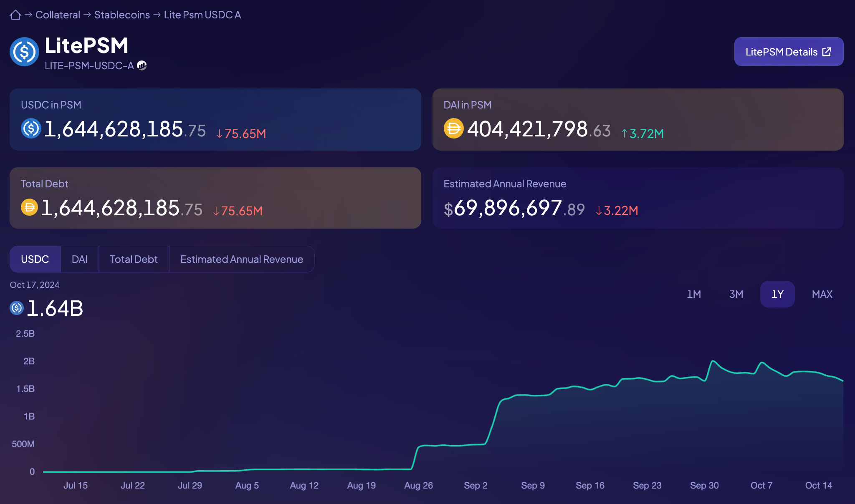The image size is (855, 504).
Task: Navigate to Collateral via breadcrumb
Action: (x=57, y=15)
